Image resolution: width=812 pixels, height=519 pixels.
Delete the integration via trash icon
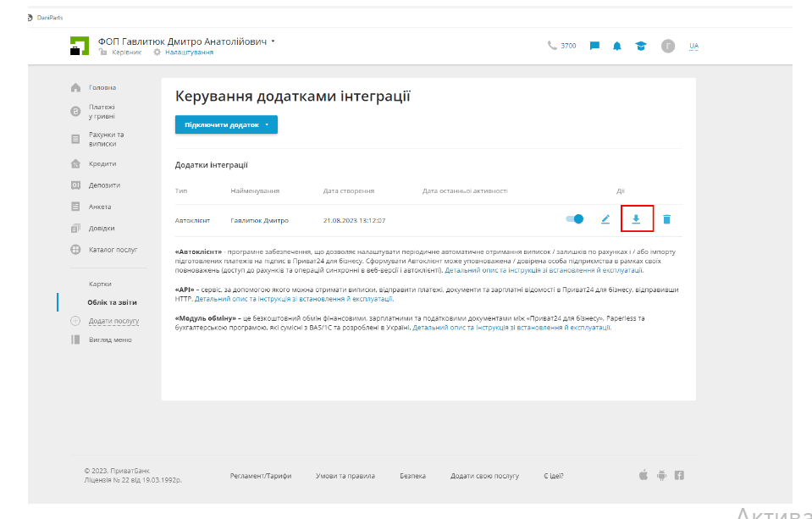[666, 219]
